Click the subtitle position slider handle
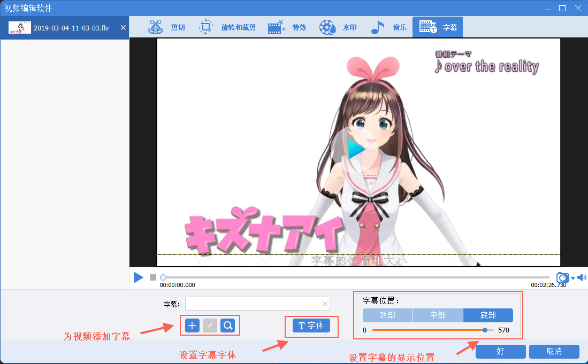The image size is (588, 364). point(485,330)
